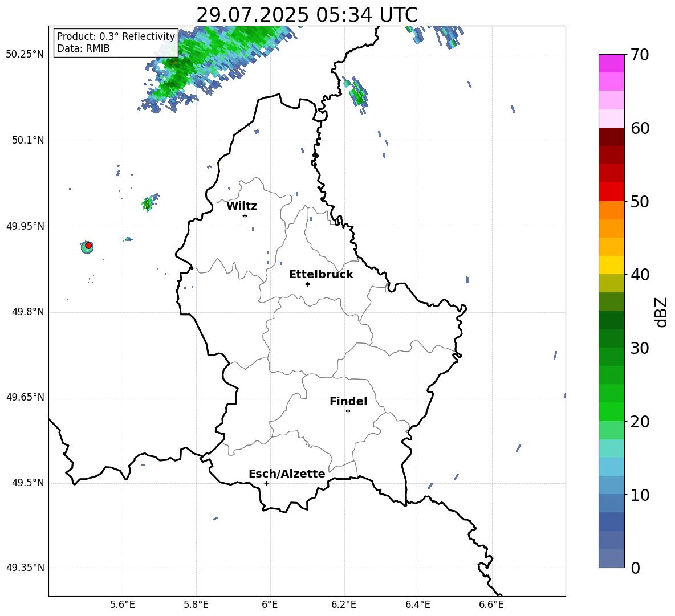Click the 6.6°E longitude label
The height and width of the screenshot is (616, 675).
click(x=491, y=605)
